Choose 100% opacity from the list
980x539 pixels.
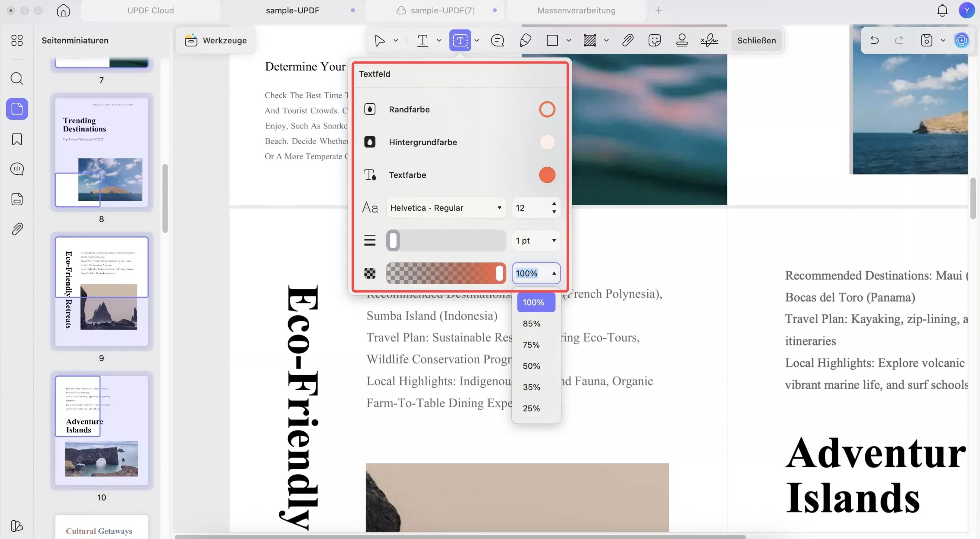[536, 302]
